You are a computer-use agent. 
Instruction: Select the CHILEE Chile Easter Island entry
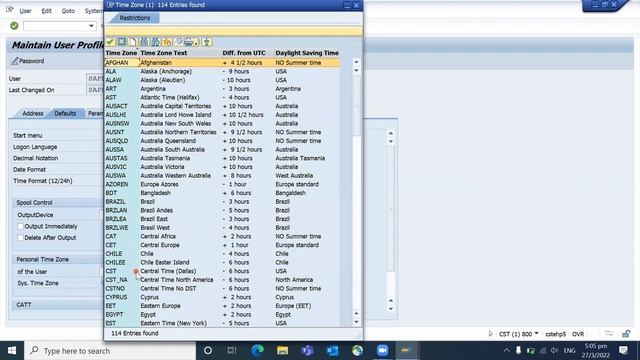pos(222,262)
